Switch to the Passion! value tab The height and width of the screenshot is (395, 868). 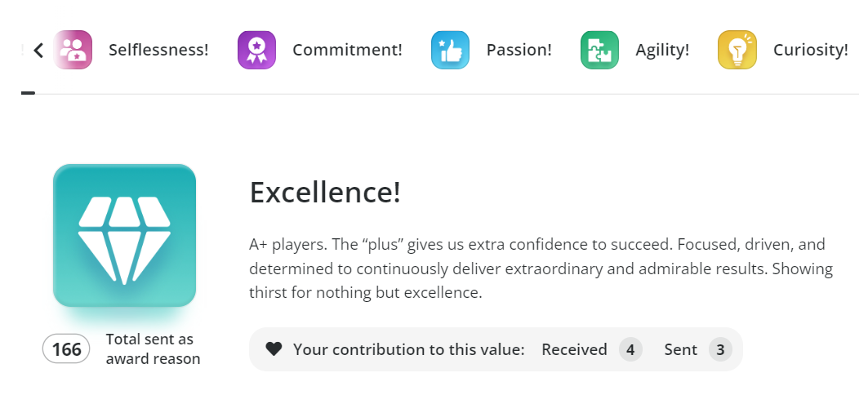click(x=519, y=50)
